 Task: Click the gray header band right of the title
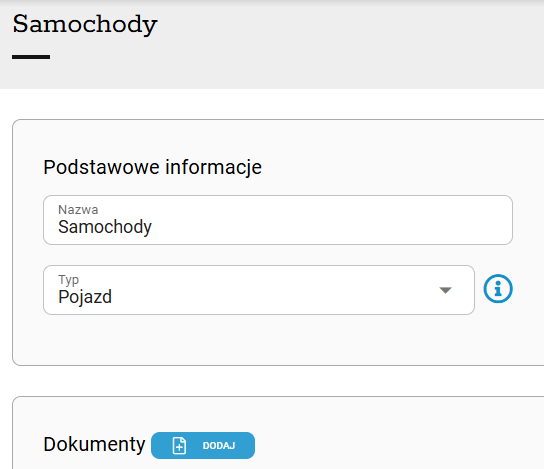347,42
